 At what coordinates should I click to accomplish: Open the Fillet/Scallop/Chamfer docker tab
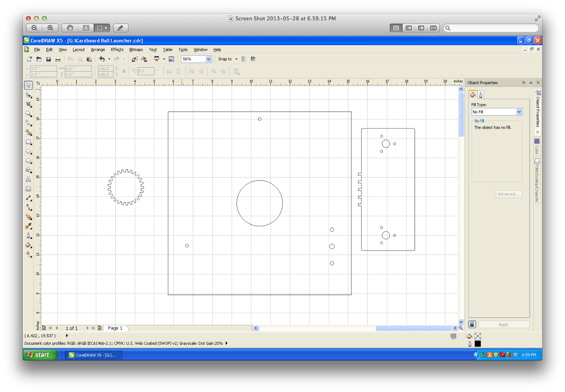537,181
